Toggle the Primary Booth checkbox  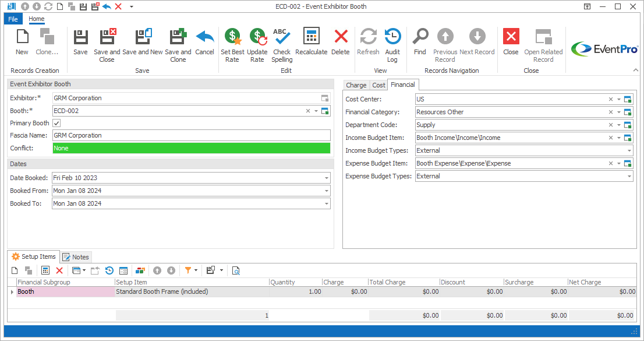tap(56, 123)
